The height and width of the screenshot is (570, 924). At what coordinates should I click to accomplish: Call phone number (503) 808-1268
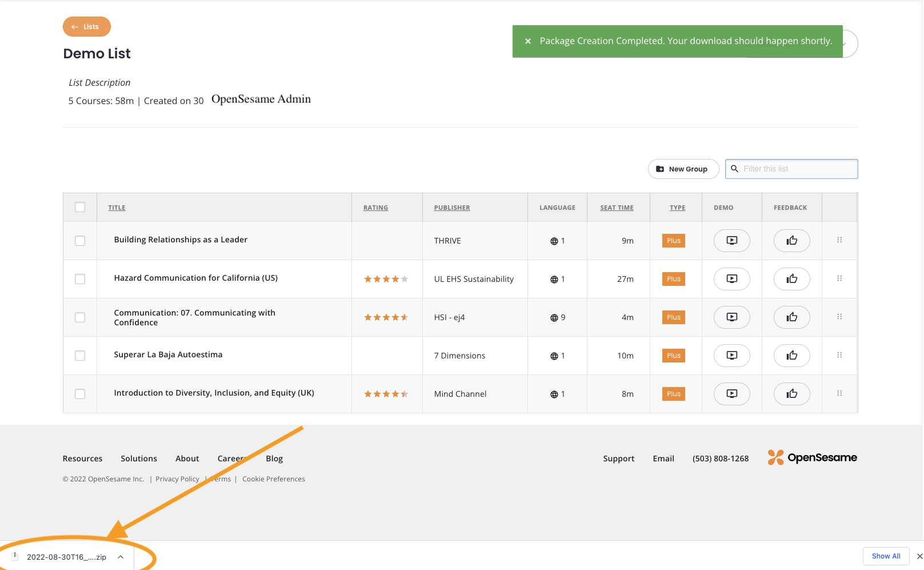[721, 459]
